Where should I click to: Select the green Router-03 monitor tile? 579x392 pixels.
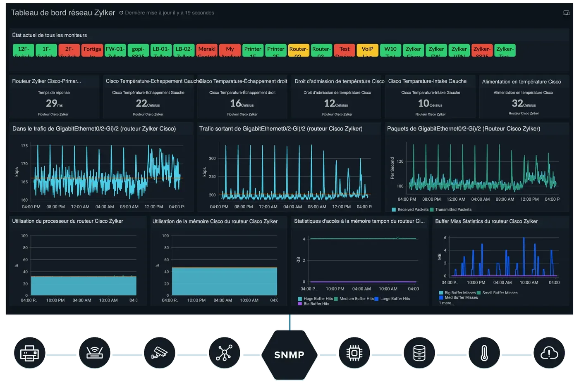tap(322, 50)
